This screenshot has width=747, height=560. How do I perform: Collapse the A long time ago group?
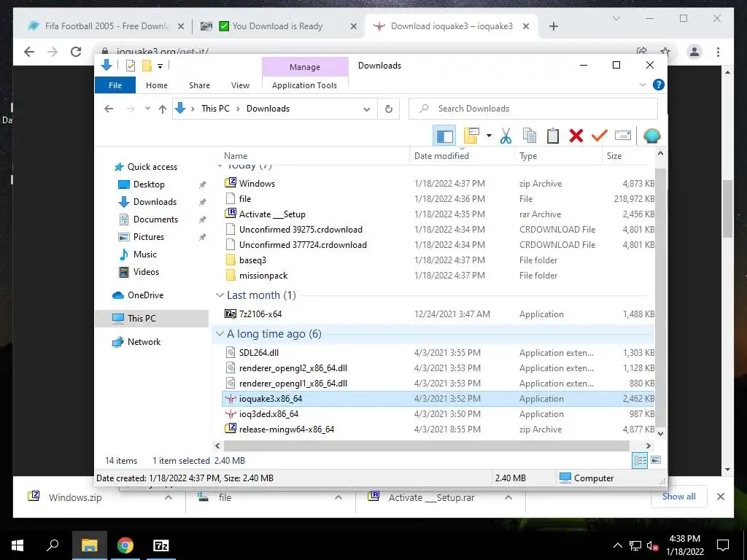[220, 334]
